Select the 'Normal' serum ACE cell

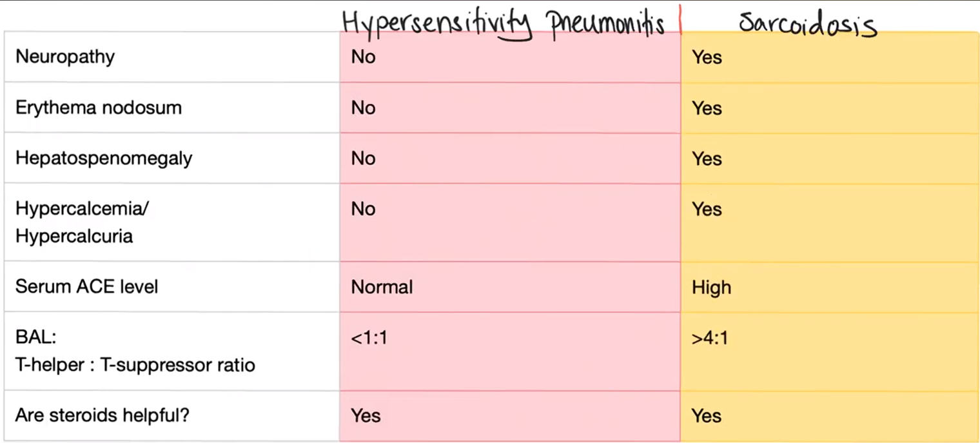pos(382,286)
